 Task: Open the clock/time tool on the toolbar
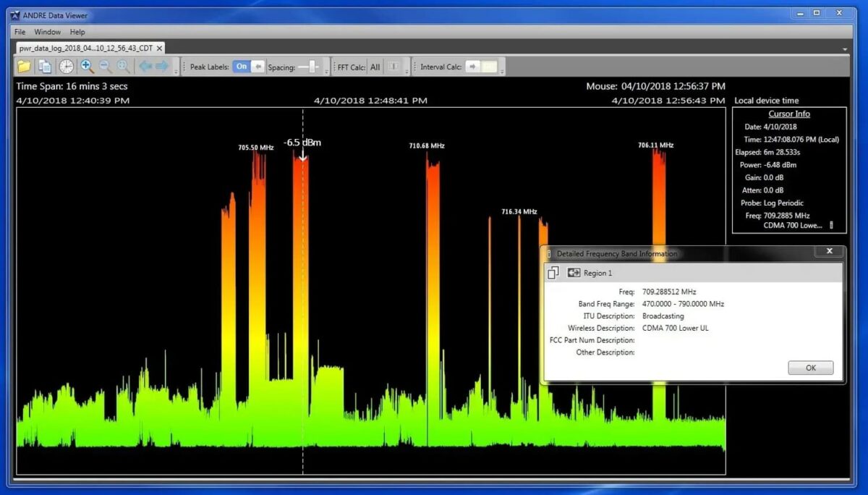click(64, 66)
